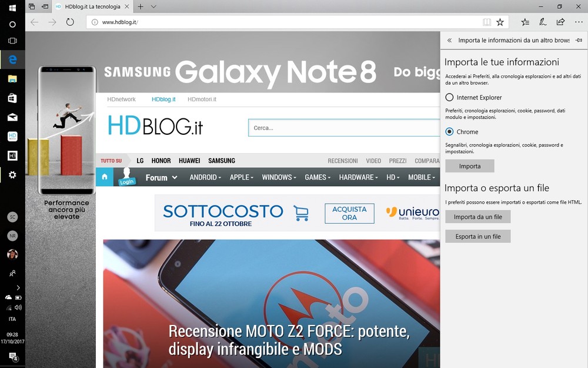Expand the ANDROID navigation dropdown
This screenshot has height=368, width=588.
click(205, 177)
